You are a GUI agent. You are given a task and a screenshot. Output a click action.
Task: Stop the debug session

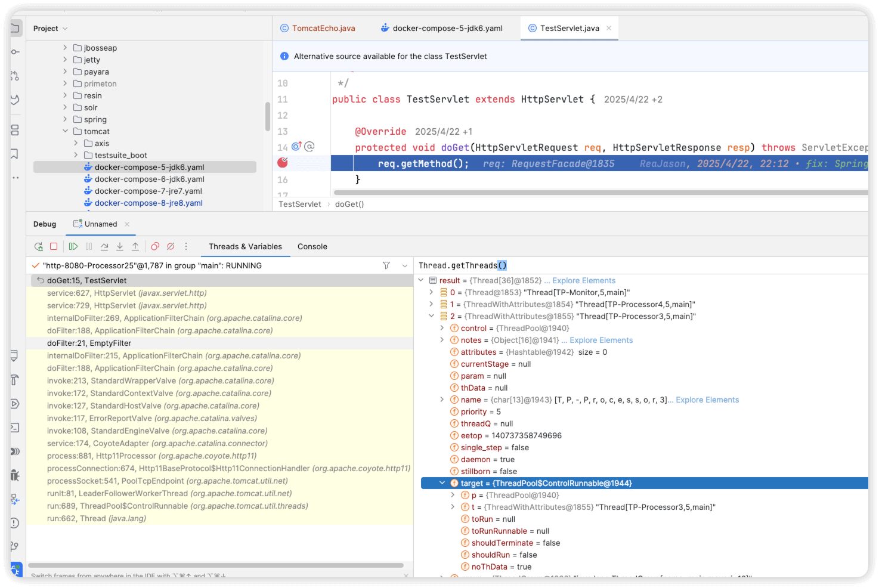coord(54,246)
